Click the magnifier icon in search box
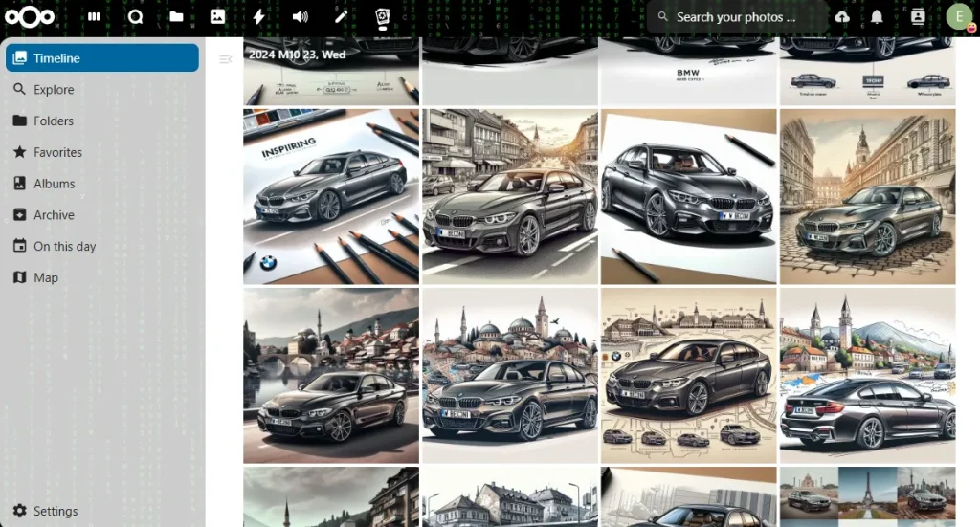The width and height of the screenshot is (980, 527). [x=663, y=17]
